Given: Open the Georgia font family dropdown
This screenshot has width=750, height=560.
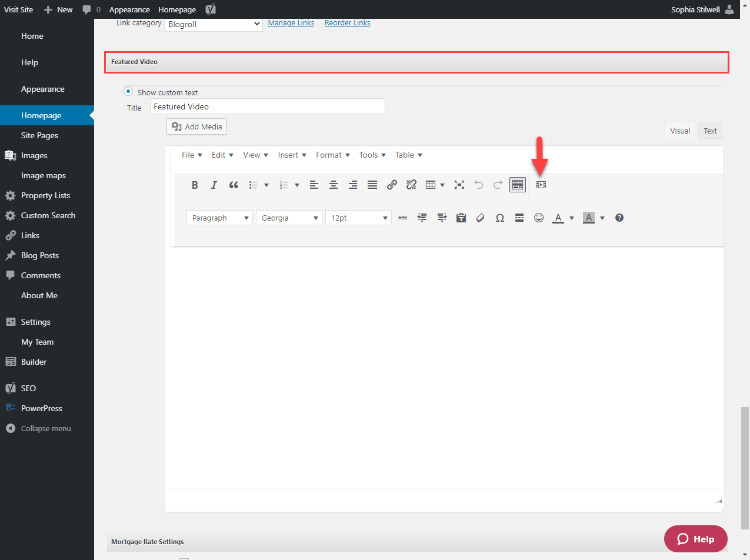Looking at the screenshot, I should [289, 218].
